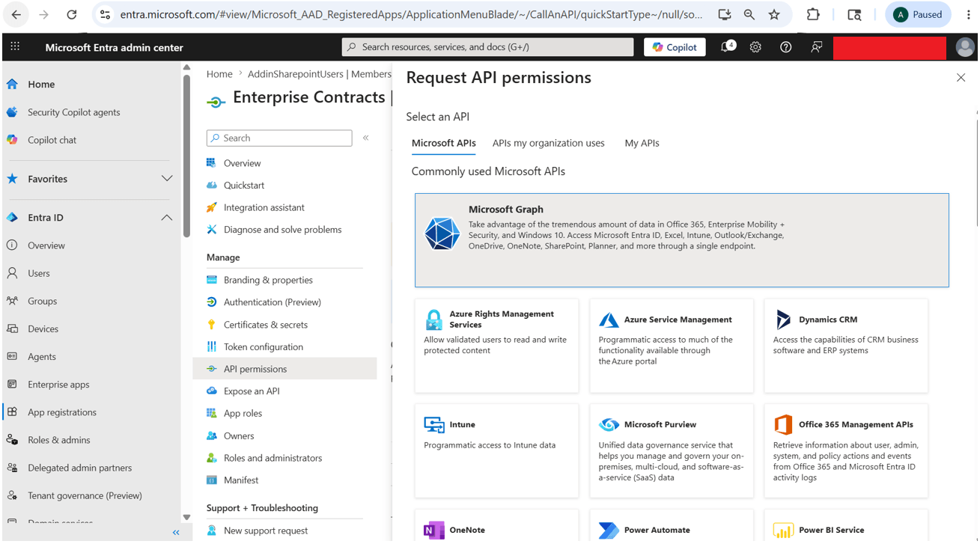980x544 pixels.
Task: Open the help question mark icon
Action: (x=785, y=47)
